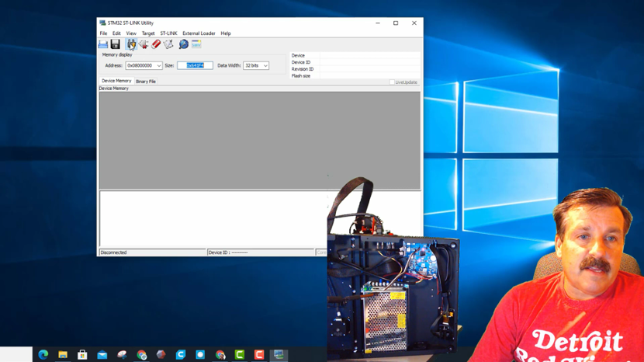This screenshot has width=644, height=362.
Task: Click the Program and verify icon
Action: 168,44
